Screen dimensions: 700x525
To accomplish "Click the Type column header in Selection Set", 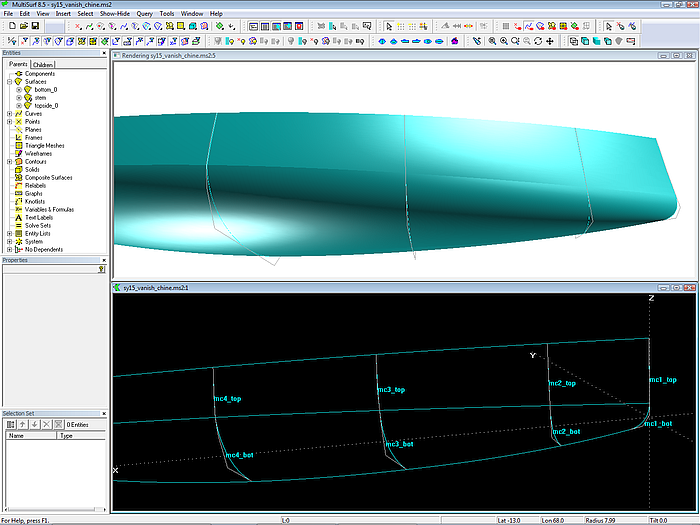I will 80,436.
